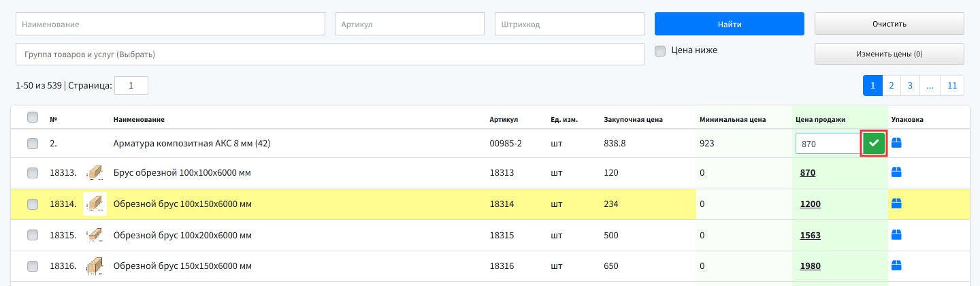The height and width of the screenshot is (286, 980).
Task: Confirm price with green checkmark button
Action: [x=874, y=144]
